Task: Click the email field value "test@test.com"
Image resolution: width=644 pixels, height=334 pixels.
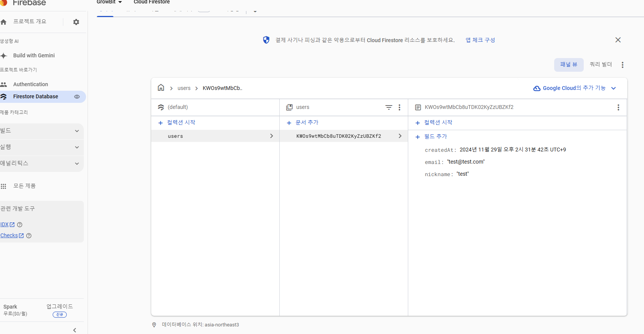Action: pyautogui.click(x=466, y=162)
